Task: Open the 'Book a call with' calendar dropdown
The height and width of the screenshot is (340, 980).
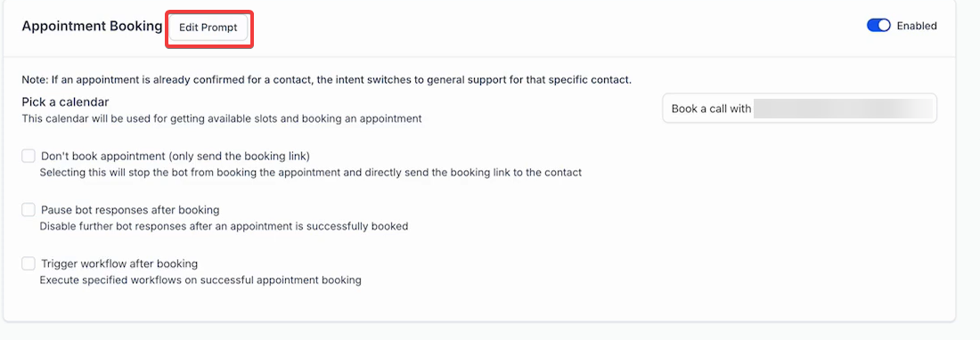Action: (799, 109)
